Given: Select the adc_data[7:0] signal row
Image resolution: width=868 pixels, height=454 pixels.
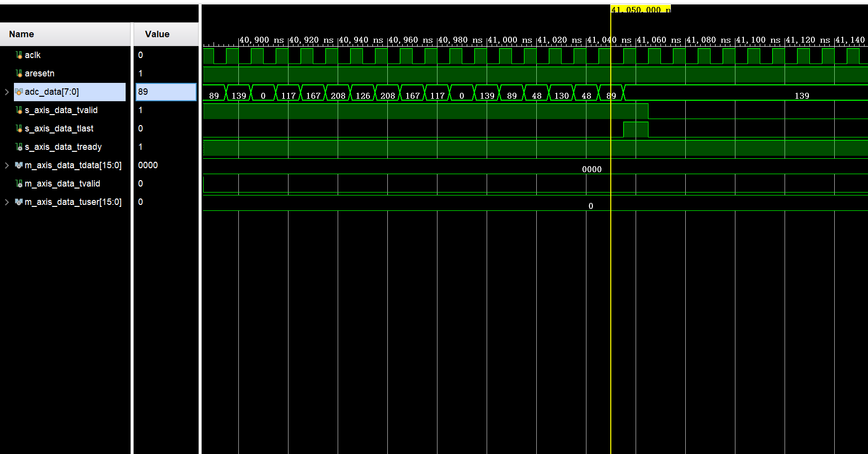Looking at the screenshot, I should 70,92.
